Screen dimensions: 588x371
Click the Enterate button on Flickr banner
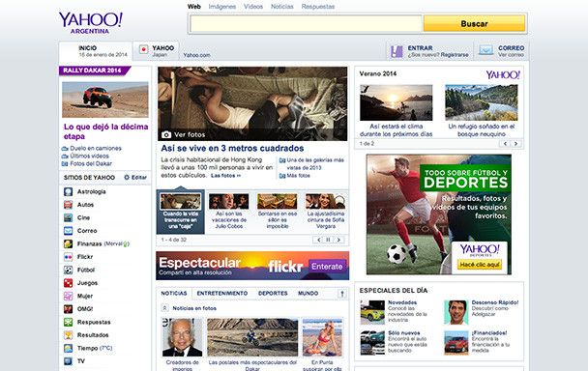click(x=327, y=267)
